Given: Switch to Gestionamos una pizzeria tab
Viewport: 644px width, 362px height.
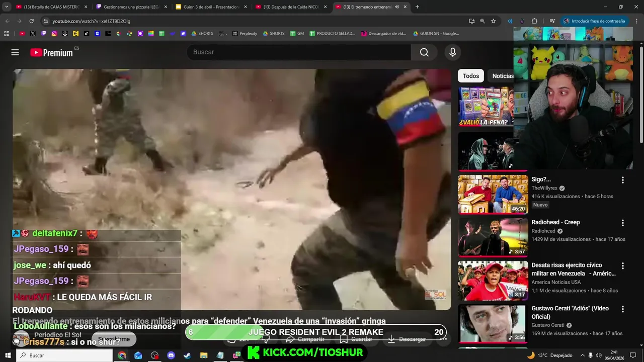Looking at the screenshot, I should (x=131, y=7).
